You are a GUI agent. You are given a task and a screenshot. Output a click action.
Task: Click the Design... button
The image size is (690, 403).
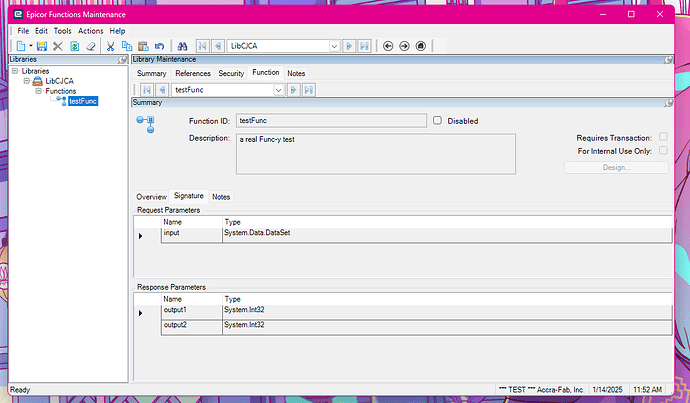click(616, 168)
